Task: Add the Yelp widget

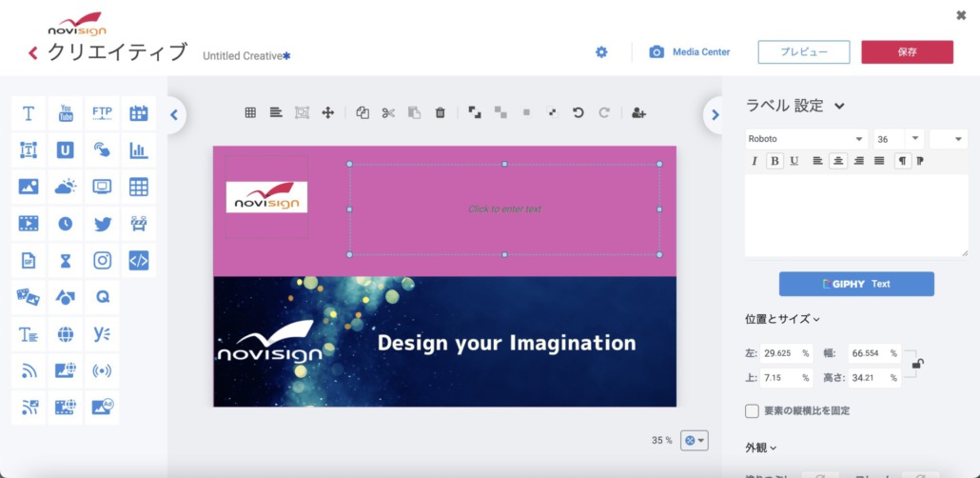Action: (x=102, y=334)
